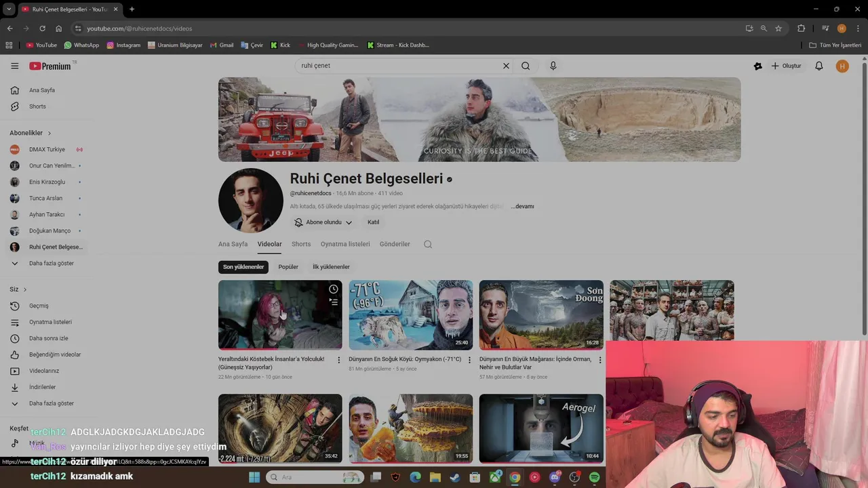Click the Windows taskbar search box
The width and height of the screenshot is (868, 488).
tap(315, 477)
